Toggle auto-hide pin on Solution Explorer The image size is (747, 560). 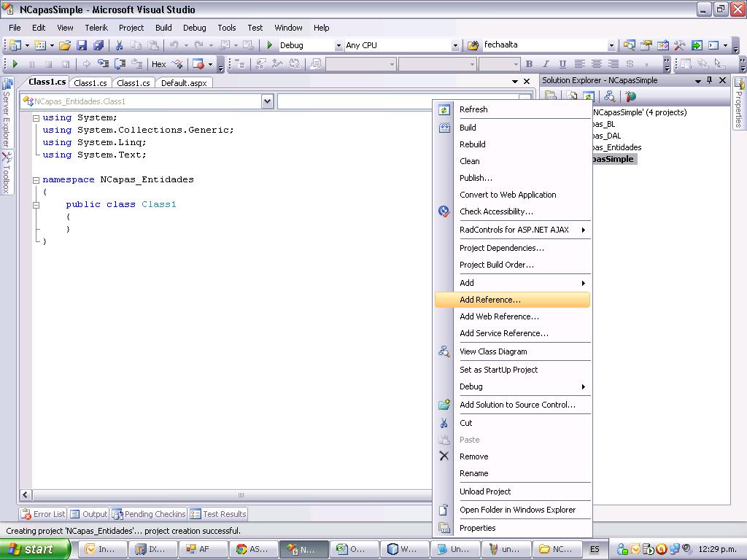point(710,80)
